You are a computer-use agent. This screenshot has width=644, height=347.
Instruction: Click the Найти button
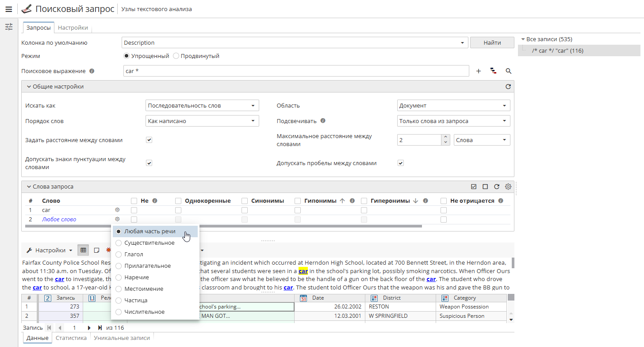492,43
